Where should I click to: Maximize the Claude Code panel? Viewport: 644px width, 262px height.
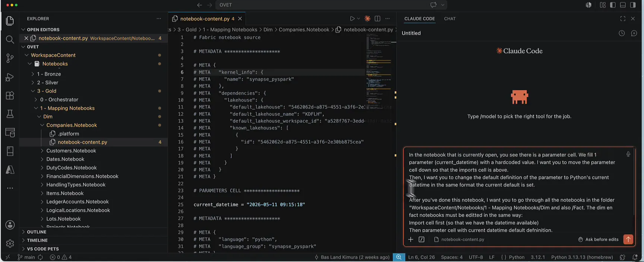click(623, 18)
